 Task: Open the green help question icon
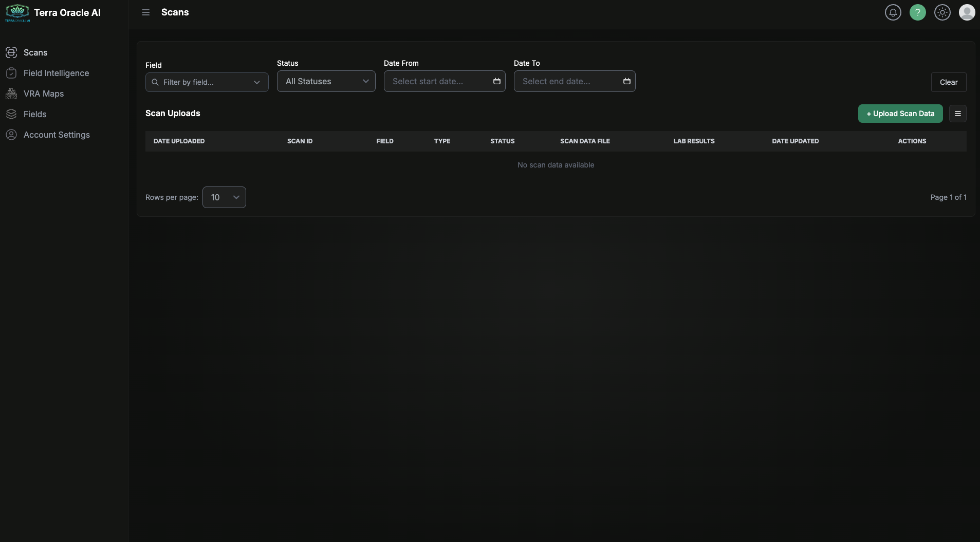917,12
